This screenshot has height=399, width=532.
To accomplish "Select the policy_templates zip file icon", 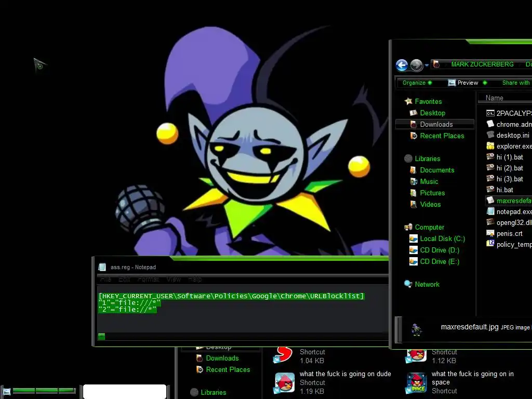I will pos(490,244).
